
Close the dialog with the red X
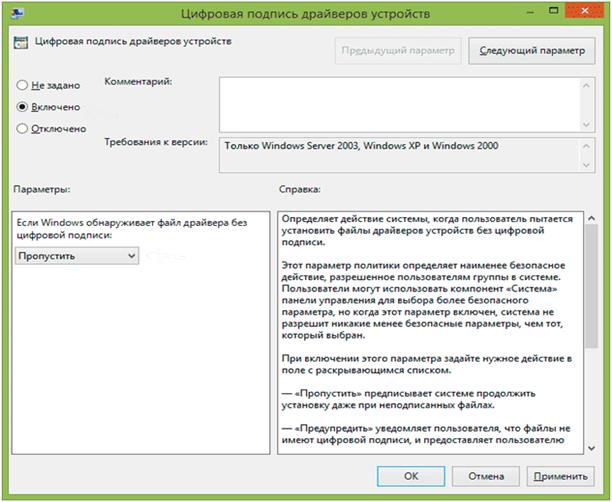584,11
